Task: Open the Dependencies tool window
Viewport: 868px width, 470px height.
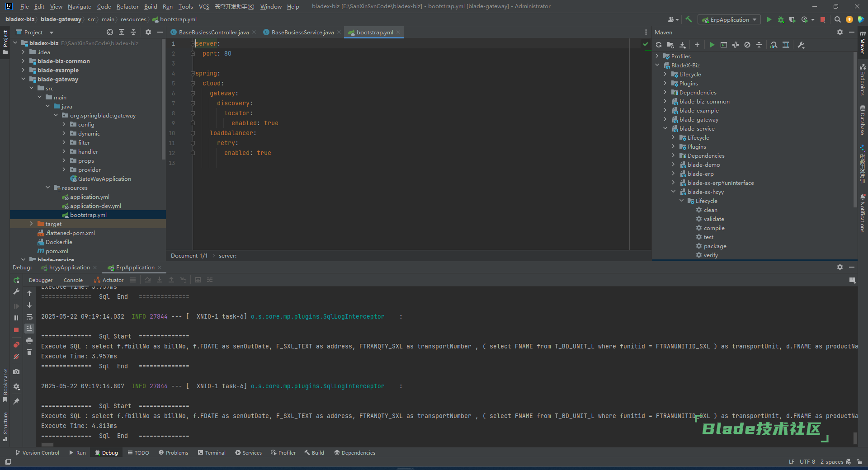Action: click(354, 452)
